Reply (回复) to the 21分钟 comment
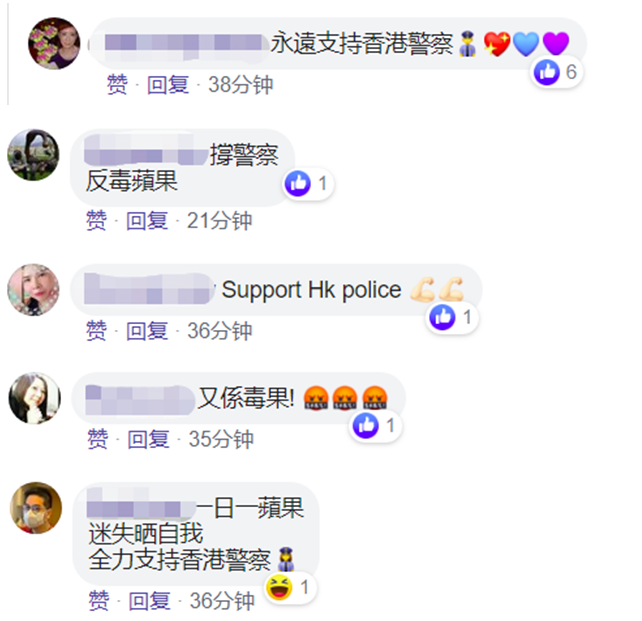 pos(147,221)
